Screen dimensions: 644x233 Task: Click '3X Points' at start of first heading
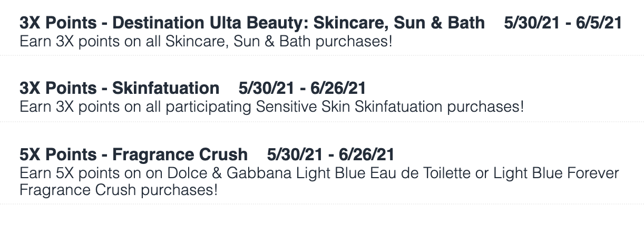coord(58,23)
